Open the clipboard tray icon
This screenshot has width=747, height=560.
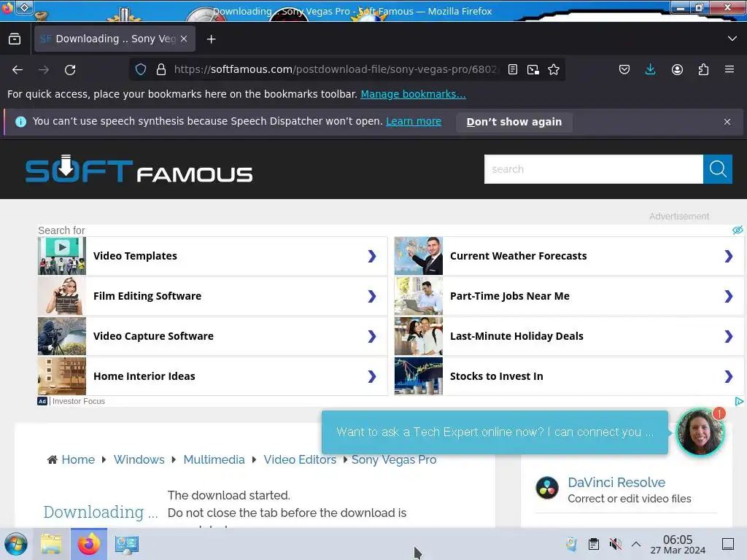[x=594, y=544]
